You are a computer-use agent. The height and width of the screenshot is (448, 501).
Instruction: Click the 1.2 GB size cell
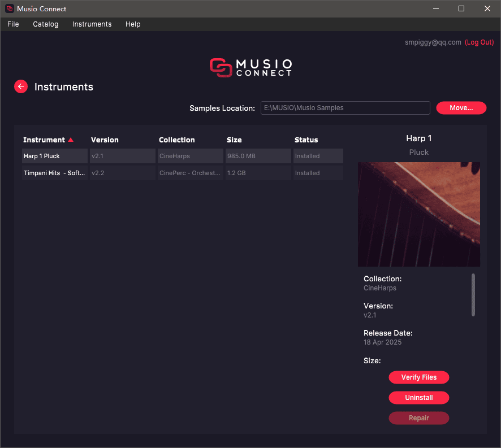[x=258, y=173]
